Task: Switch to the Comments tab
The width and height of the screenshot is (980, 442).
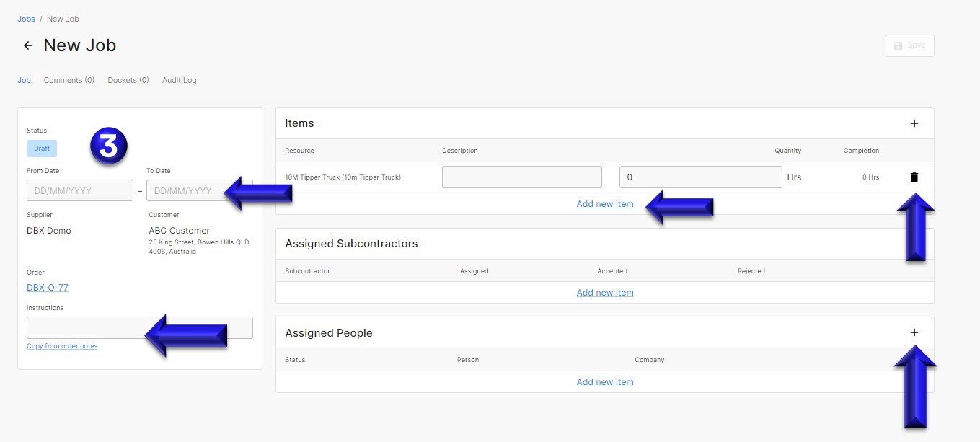Action: pos(69,80)
